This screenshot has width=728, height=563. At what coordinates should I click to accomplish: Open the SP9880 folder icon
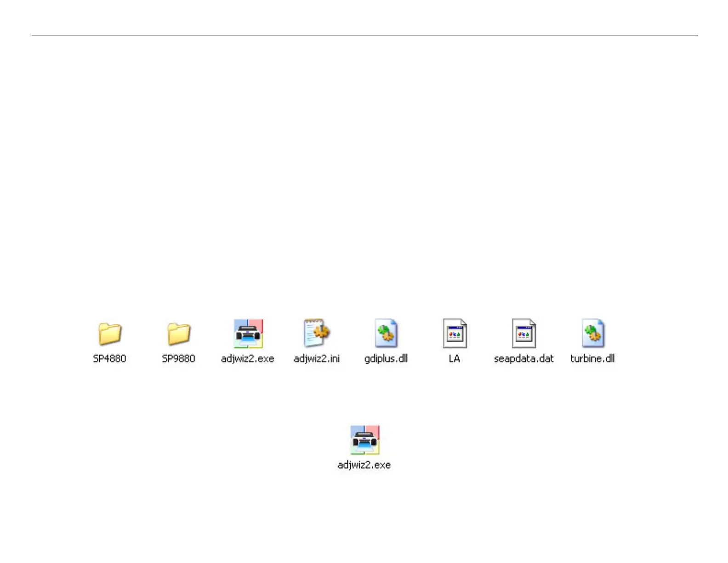pyautogui.click(x=178, y=333)
